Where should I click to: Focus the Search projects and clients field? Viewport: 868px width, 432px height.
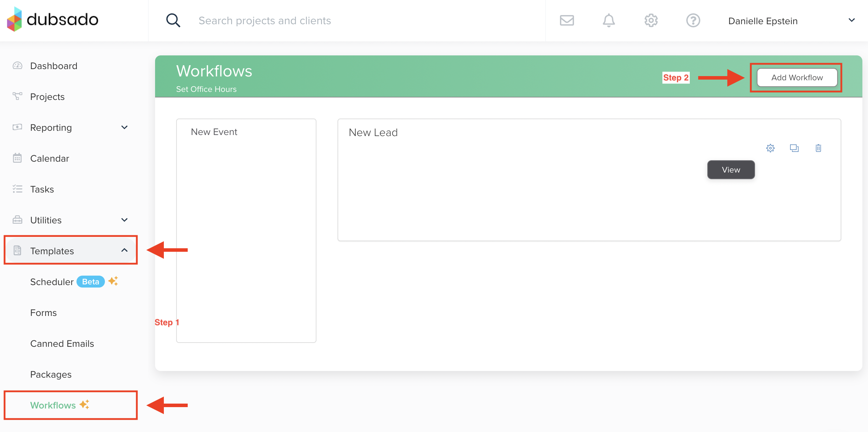[265, 21]
